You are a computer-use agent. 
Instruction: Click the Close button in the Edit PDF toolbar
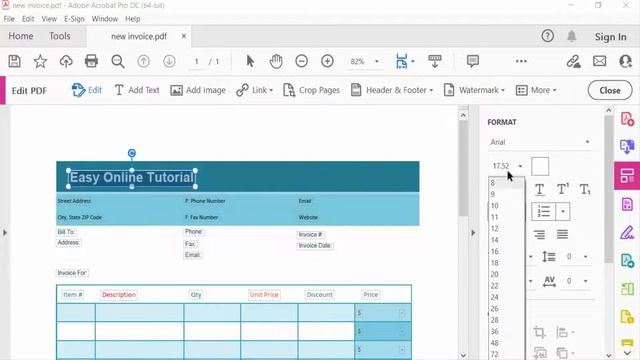click(x=610, y=90)
